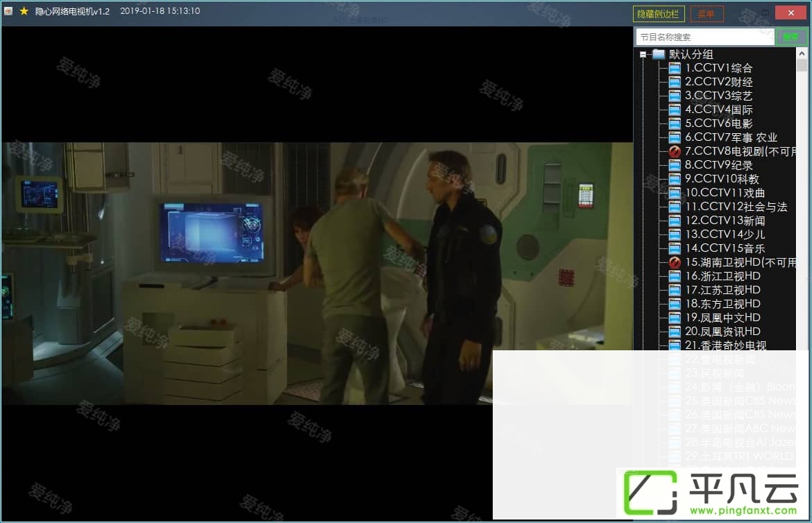Select channel 16.浙江卫视HD

tap(722, 276)
